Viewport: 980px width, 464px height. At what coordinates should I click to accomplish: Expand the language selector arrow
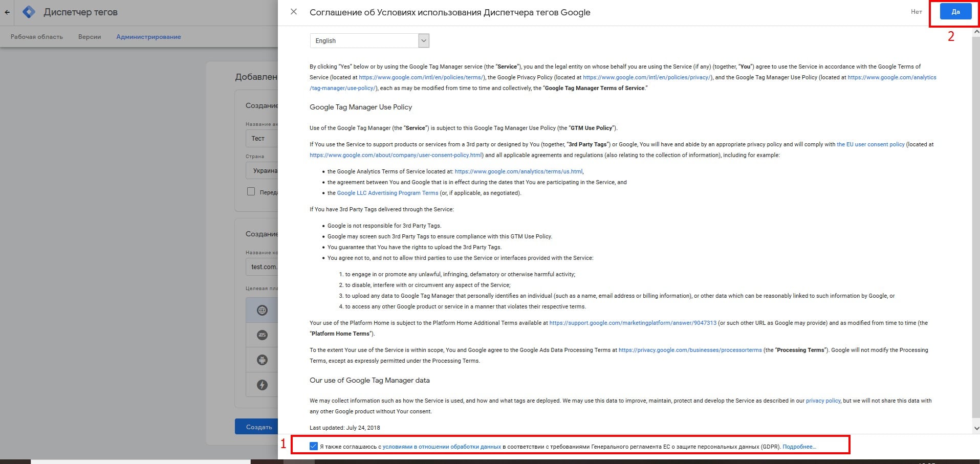(x=424, y=41)
